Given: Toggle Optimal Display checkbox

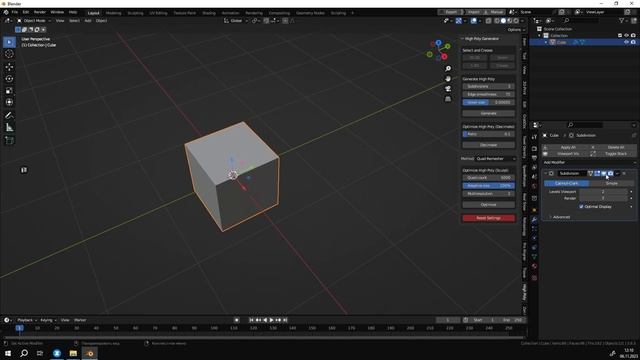Looking at the screenshot, I should (x=581, y=207).
